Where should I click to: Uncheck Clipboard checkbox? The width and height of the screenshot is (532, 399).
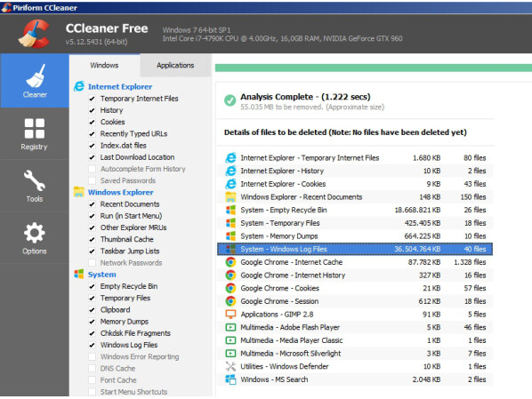point(92,310)
